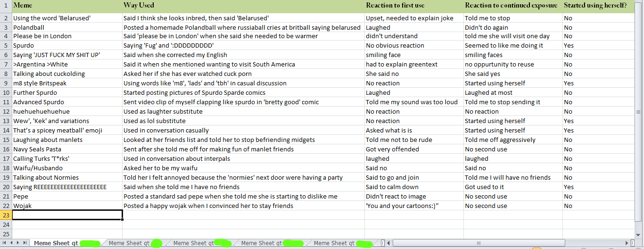Select row header 25

pos(6,234)
